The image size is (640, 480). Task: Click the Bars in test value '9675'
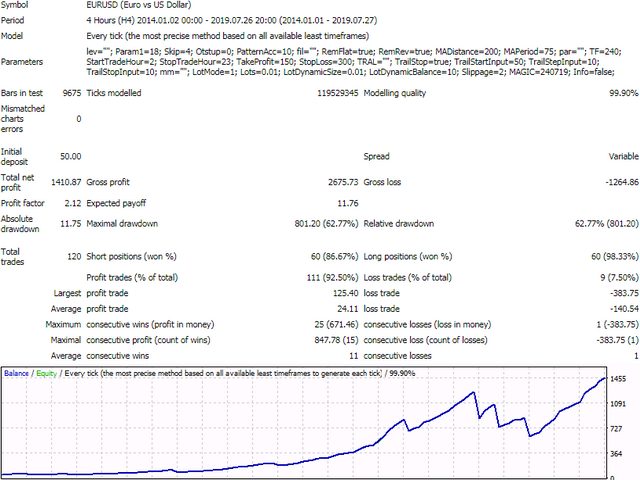pyautogui.click(x=72, y=93)
